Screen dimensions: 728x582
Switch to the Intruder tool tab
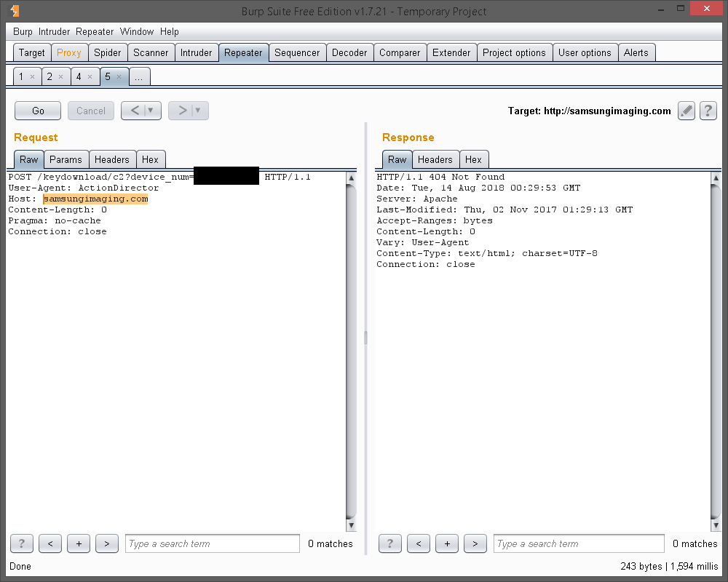point(196,52)
